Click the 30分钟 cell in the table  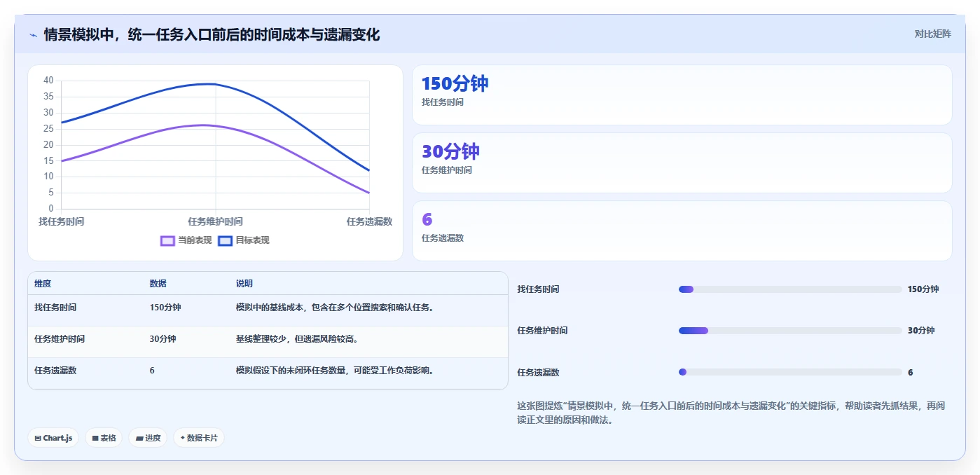tap(163, 339)
